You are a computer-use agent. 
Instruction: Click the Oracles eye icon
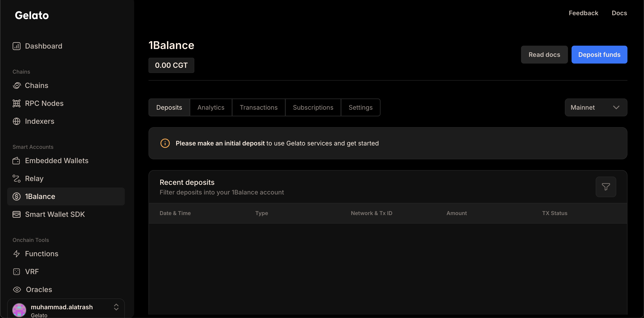click(17, 290)
